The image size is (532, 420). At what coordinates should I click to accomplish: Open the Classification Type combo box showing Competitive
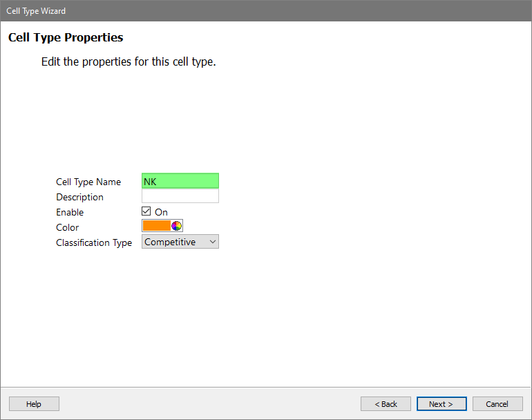point(173,242)
